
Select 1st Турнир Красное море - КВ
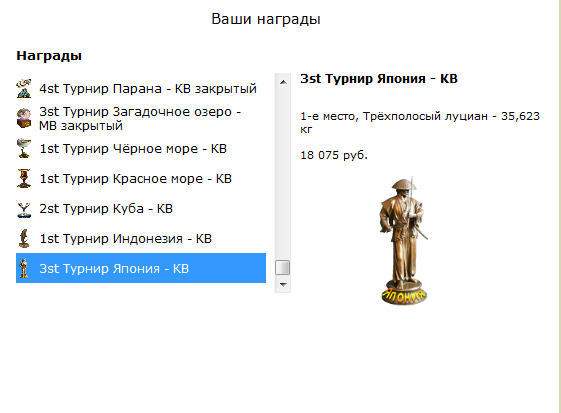coord(141,179)
